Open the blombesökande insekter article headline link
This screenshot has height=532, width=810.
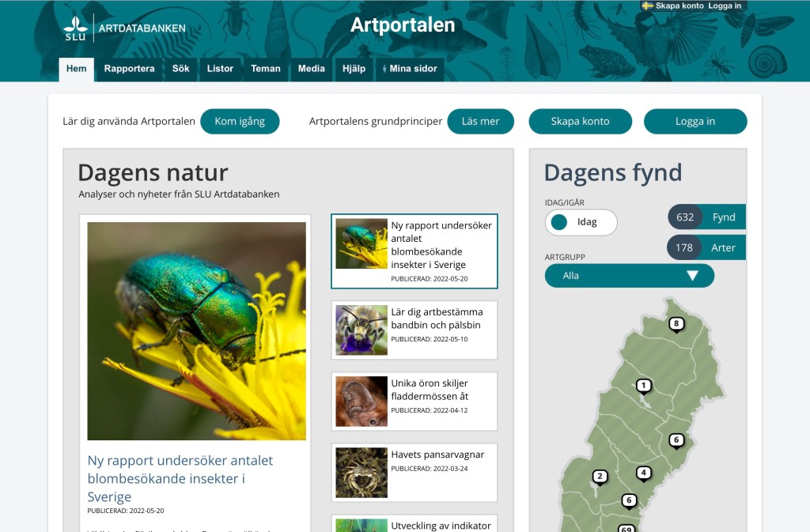click(180, 478)
